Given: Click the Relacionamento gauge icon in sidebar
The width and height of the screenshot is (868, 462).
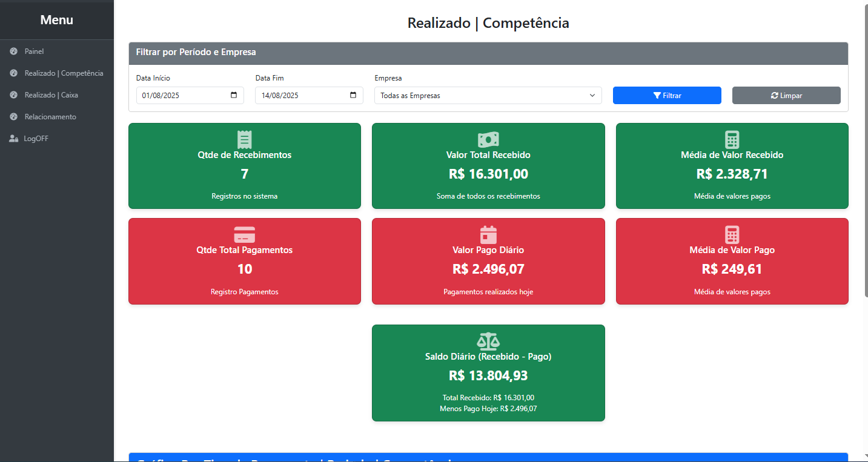Looking at the screenshot, I should click(13, 116).
